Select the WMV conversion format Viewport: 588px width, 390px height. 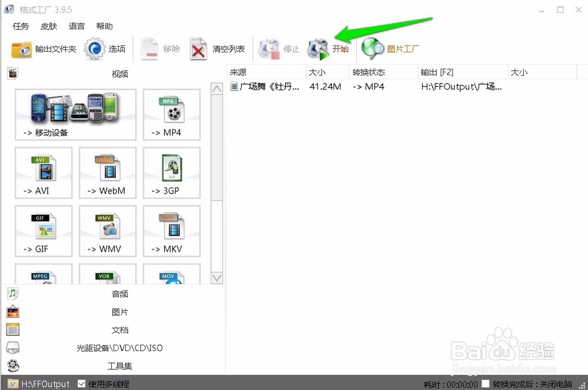click(108, 231)
